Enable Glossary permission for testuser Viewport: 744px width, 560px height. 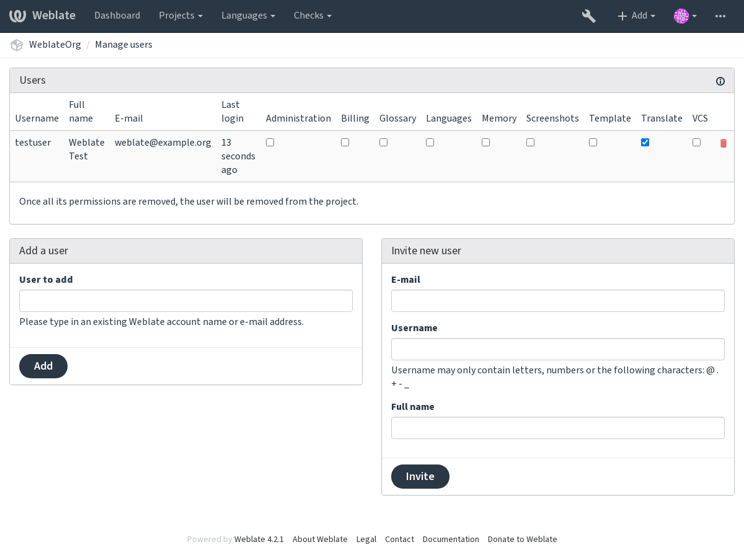[x=383, y=142]
